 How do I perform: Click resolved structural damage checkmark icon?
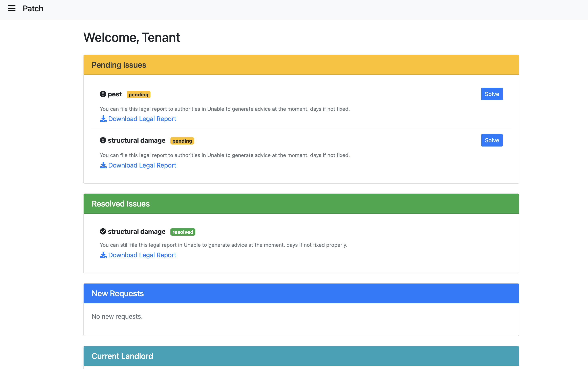pos(103,231)
